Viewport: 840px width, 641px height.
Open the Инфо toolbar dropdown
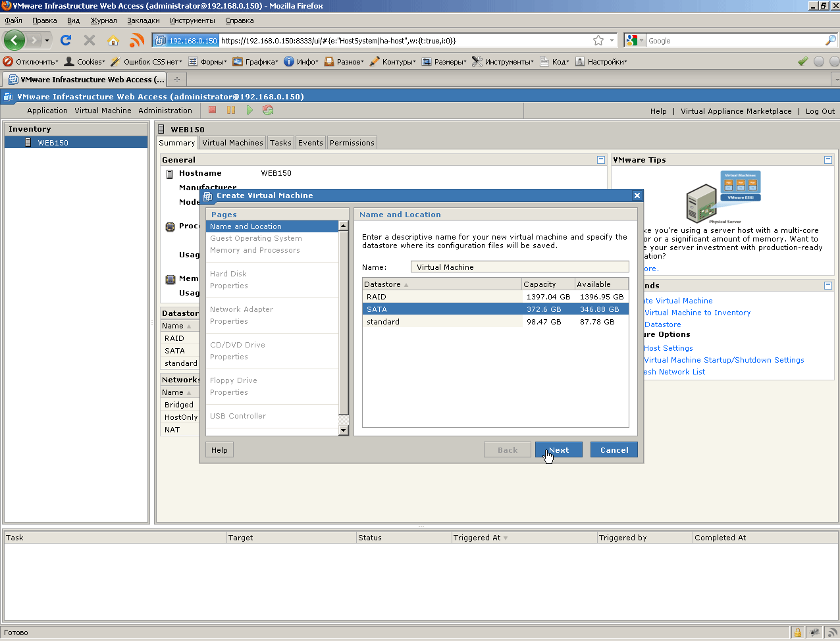click(x=302, y=61)
